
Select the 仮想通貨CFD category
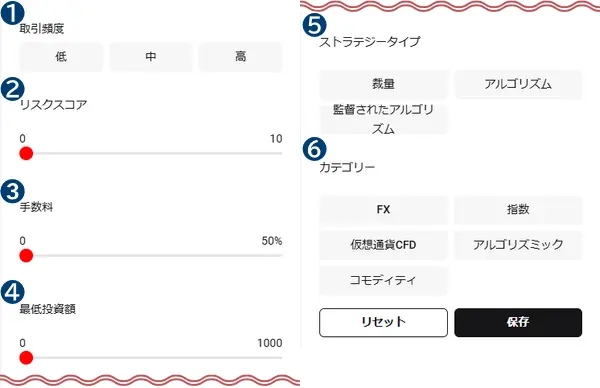383,245
